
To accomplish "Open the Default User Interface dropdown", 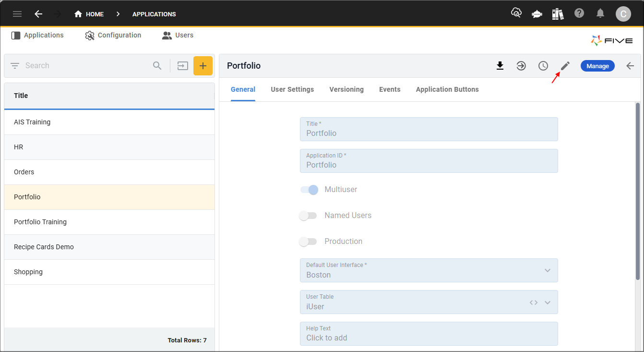I will click(x=429, y=270).
